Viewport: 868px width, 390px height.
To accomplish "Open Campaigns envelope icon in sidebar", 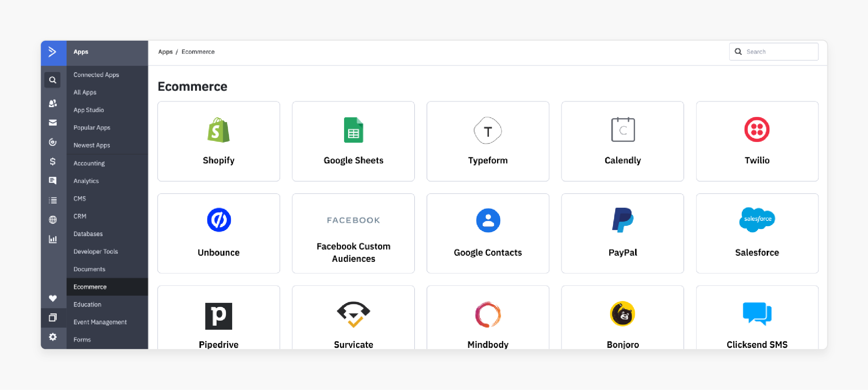I will click(x=53, y=123).
